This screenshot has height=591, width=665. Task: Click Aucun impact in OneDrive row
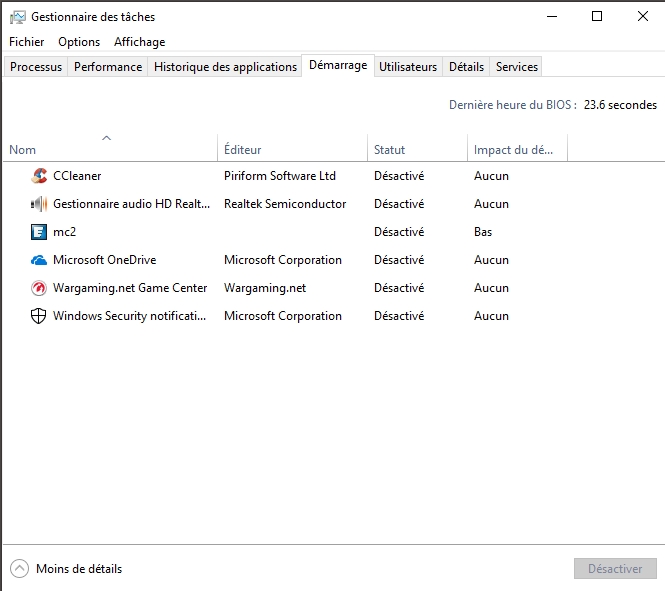[x=491, y=260]
